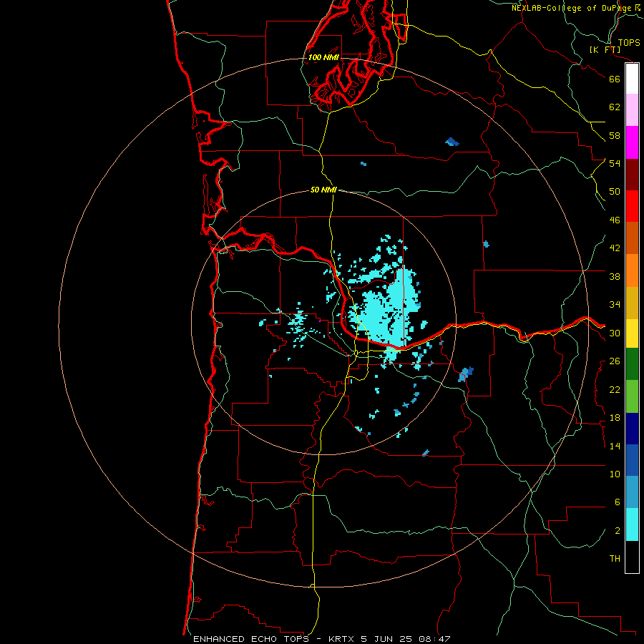The width and height of the screenshot is (644, 644).
Task: Click the legend value '22'
Action: tap(615, 389)
